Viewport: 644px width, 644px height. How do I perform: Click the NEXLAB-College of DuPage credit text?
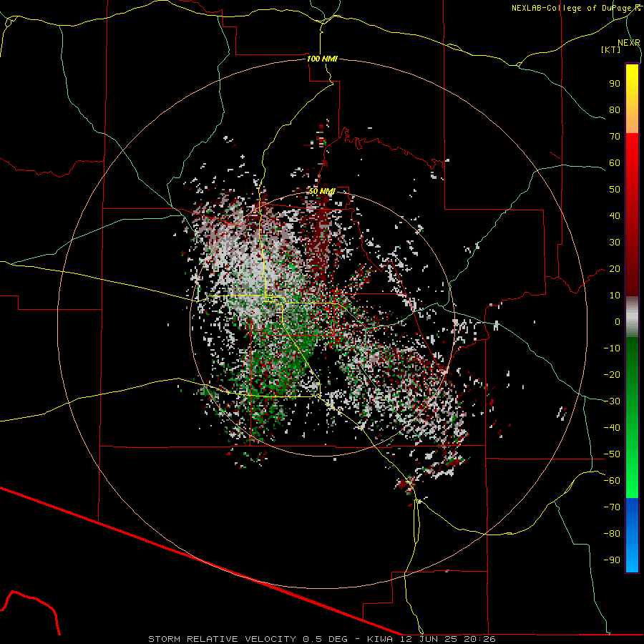pos(575,8)
